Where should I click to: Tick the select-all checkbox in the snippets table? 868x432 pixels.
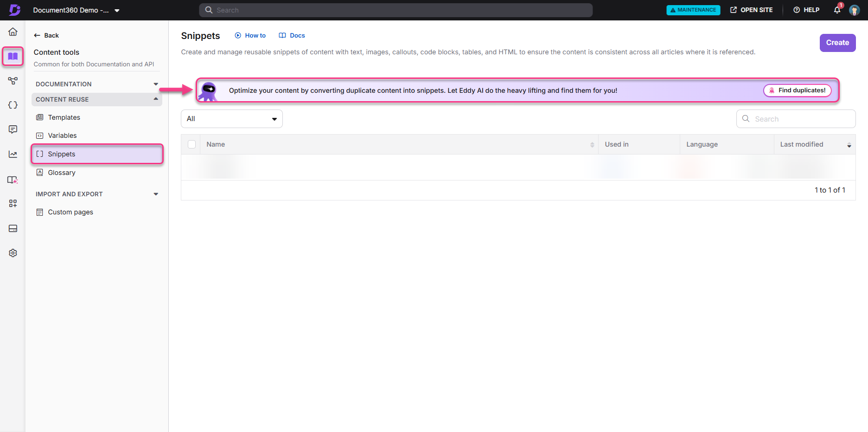tap(191, 144)
